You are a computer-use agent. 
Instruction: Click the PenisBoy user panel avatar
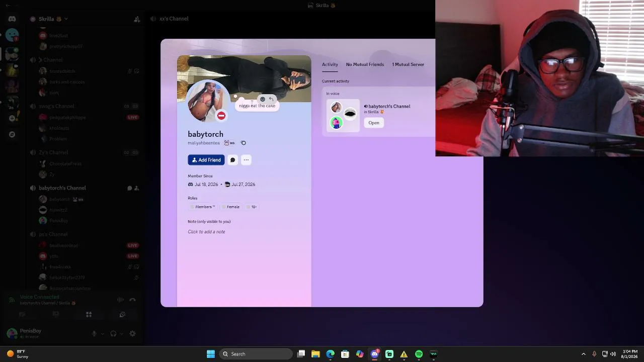pyautogui.click(x=12, y=333)
